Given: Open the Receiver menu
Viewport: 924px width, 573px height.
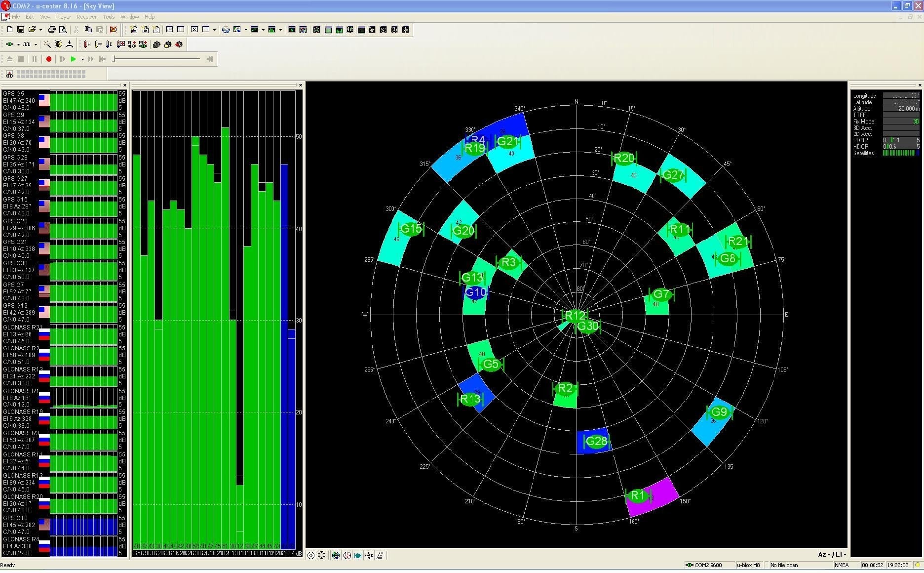Looking at the screenshot, I should coord(87,16).
